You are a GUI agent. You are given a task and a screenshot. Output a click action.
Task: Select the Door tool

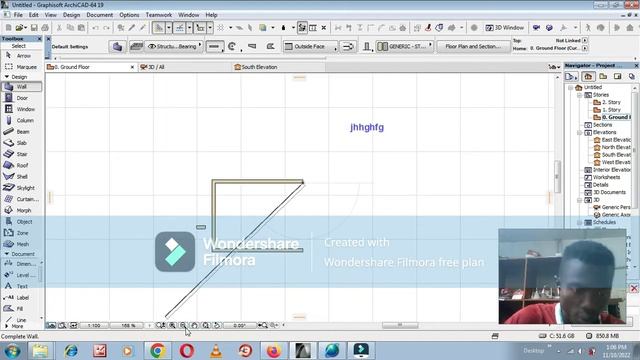[21, 98]
